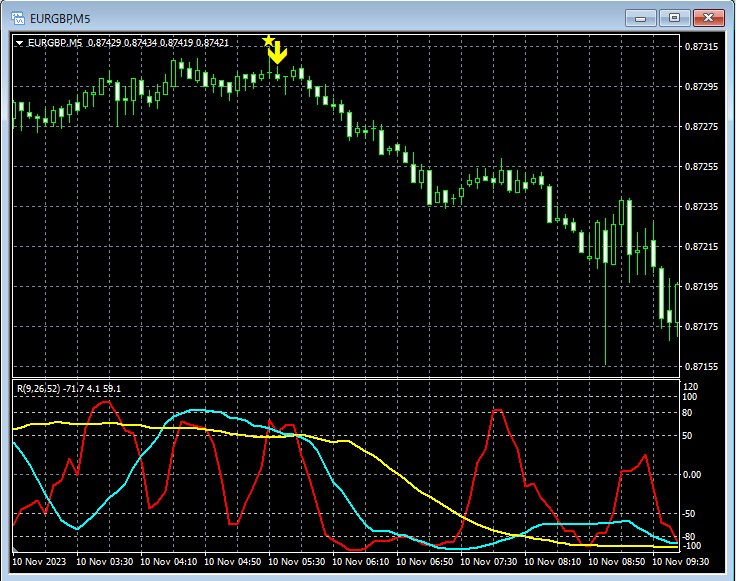Click the EURGBP,M5 chart window icon
The width and height of the screenshot is (737, 581).
[x=18, y=18]
